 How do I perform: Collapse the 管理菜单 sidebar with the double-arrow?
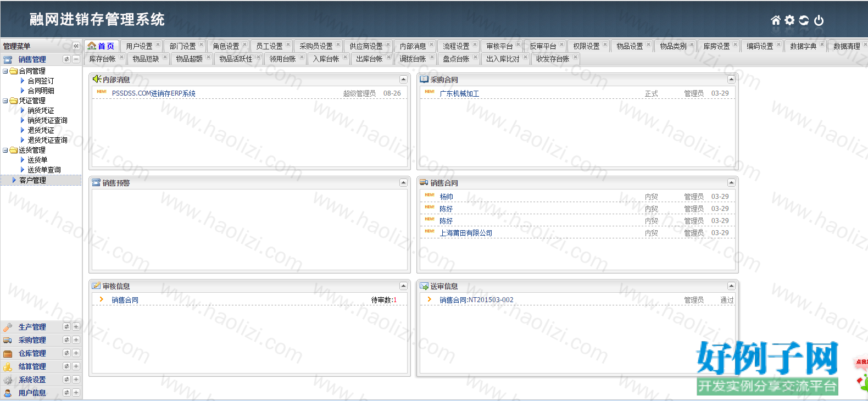(76, 46)
